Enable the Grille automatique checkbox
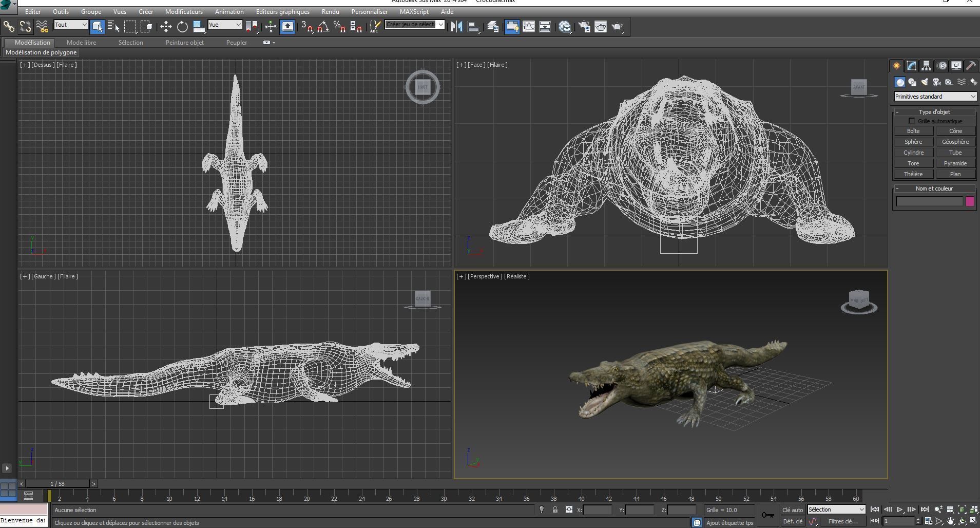 (912, 121)
